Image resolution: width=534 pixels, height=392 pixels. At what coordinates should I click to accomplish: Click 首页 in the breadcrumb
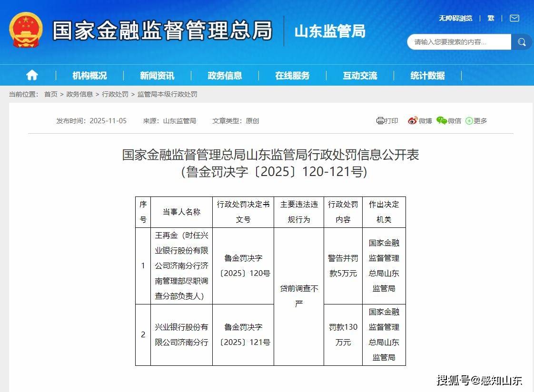[51, 94]
